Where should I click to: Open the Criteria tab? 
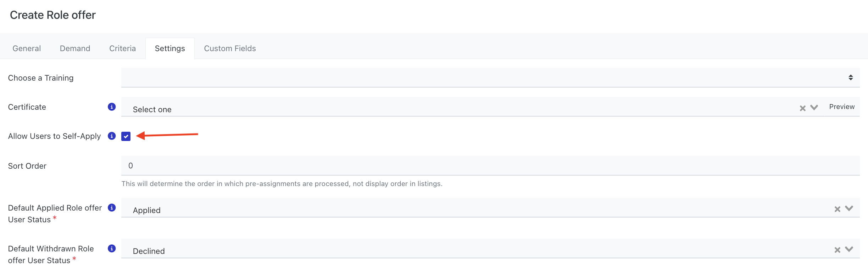[122, 48]
